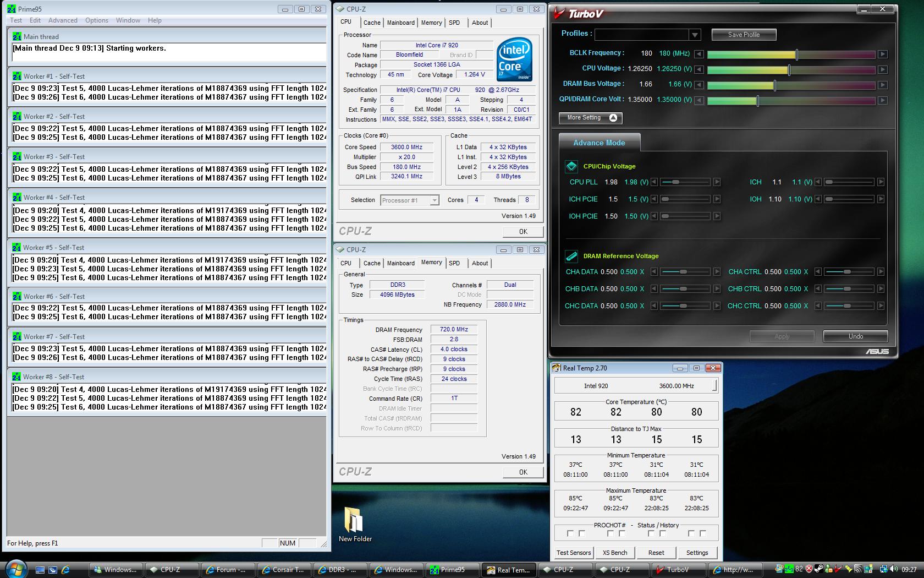Increase BCLK Frequency with the right arrow
Image resolution: width=924 pixels, height=578 pixels.
click(882, 54)
